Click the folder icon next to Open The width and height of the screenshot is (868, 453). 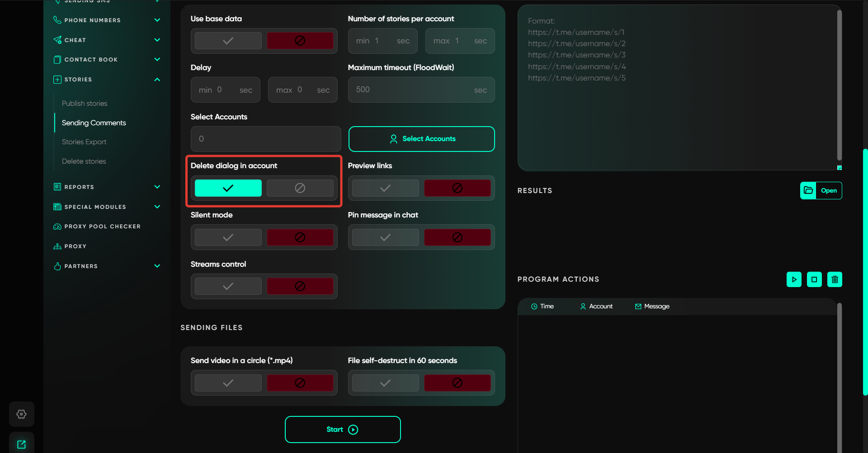pos(808,191)
